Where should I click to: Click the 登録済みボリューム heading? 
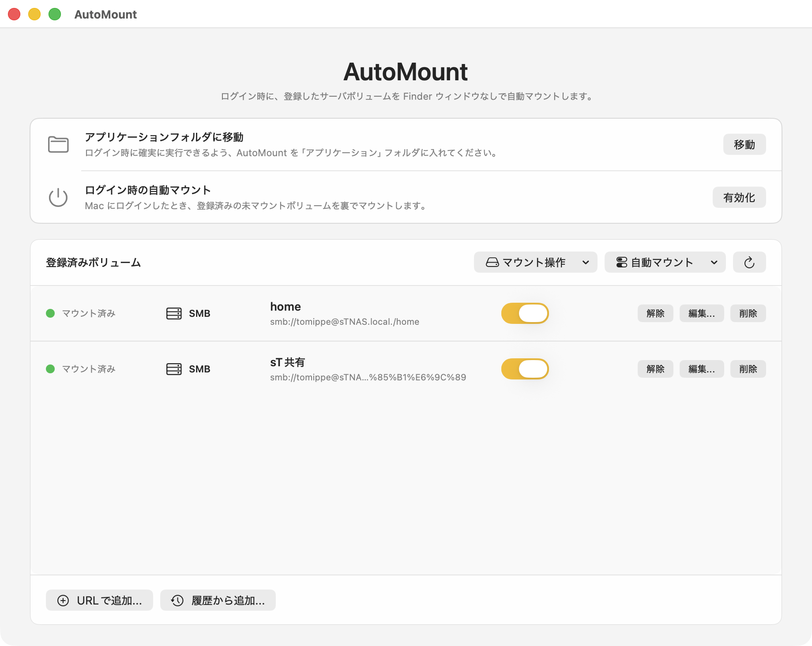pos(94,263)
